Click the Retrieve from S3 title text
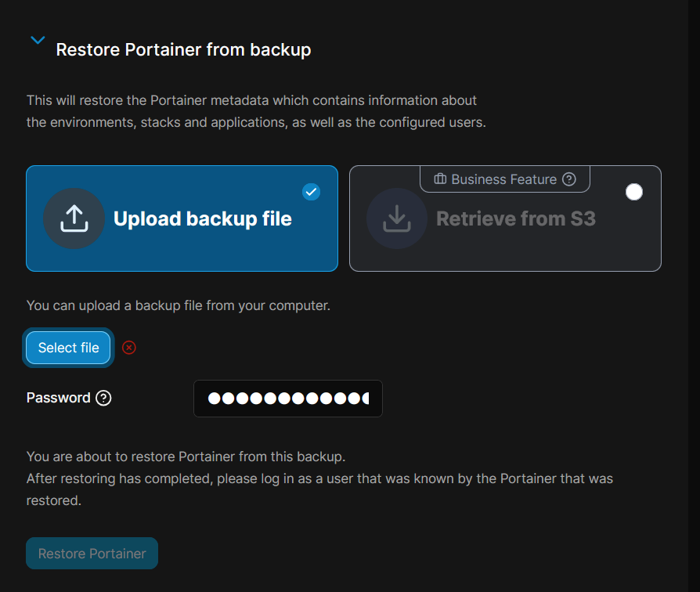Viewport: 700px width, 592px height. tap(515, 218)
